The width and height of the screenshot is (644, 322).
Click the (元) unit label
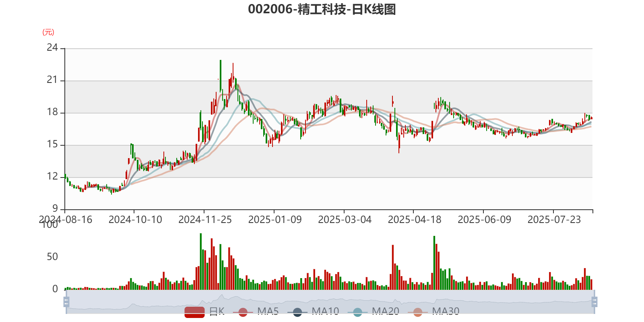[x=48, y=32]
